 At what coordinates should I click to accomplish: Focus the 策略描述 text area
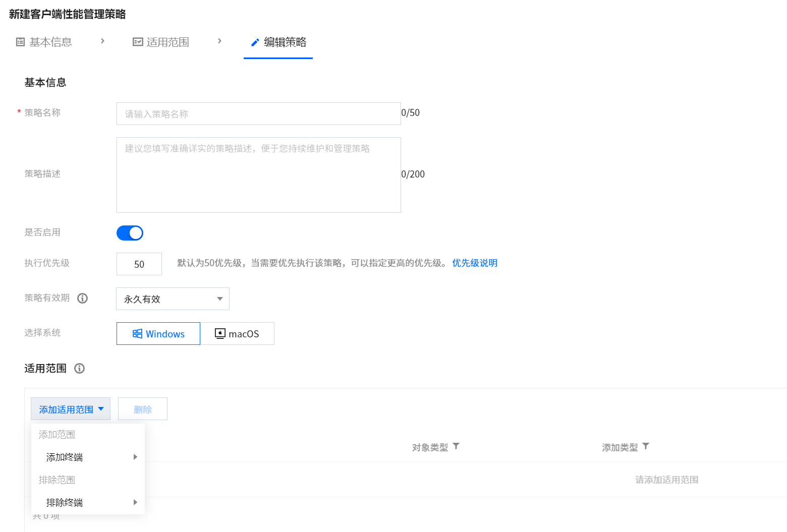tap(259, 175)
